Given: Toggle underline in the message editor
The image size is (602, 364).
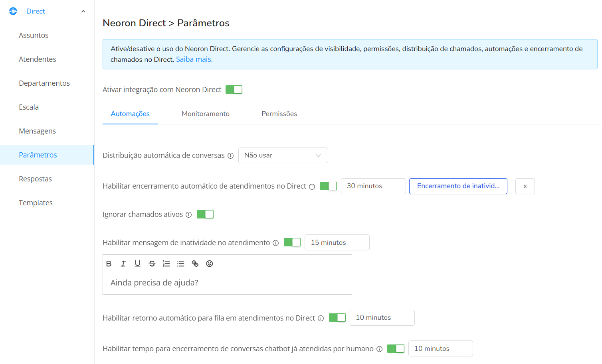Looking at the screenshot, I should point(138,264).
